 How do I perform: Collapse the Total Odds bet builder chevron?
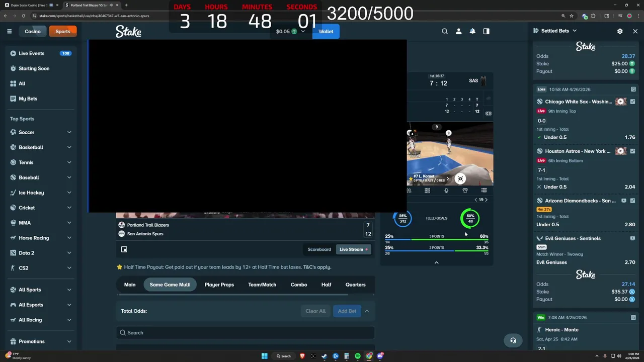click(367, 311)
